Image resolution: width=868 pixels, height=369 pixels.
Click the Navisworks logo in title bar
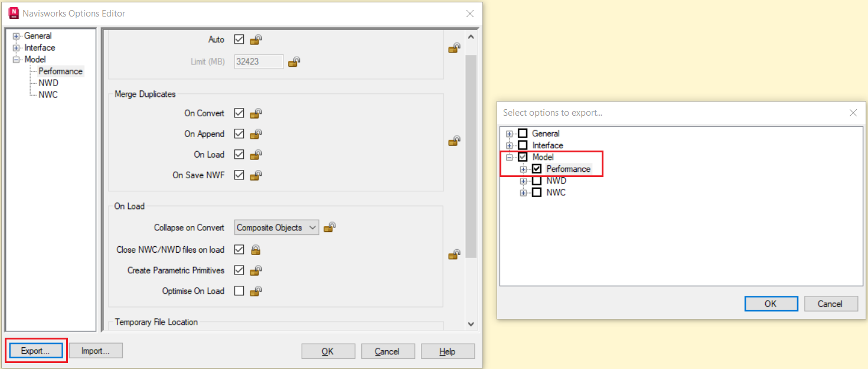pos(14,13)
